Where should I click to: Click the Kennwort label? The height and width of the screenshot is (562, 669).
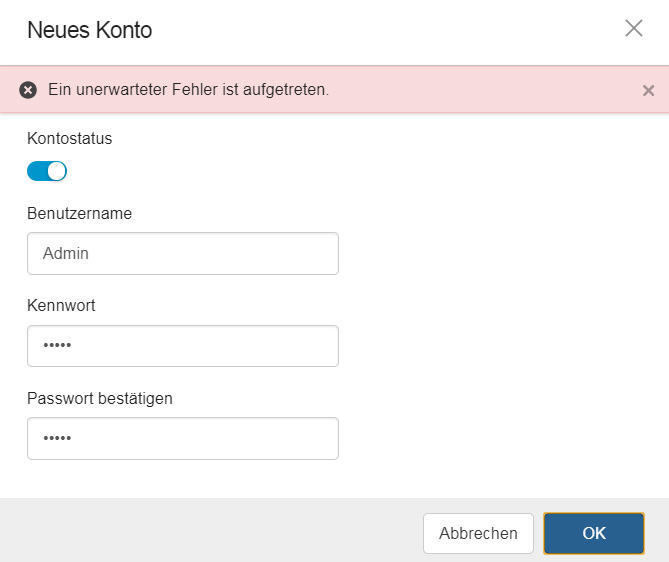point(61,306)
